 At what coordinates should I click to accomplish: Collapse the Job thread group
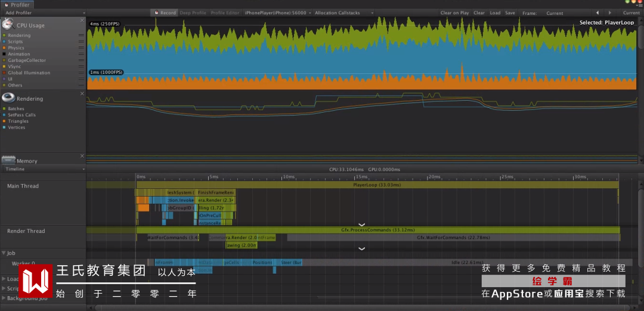coord(4,253)
